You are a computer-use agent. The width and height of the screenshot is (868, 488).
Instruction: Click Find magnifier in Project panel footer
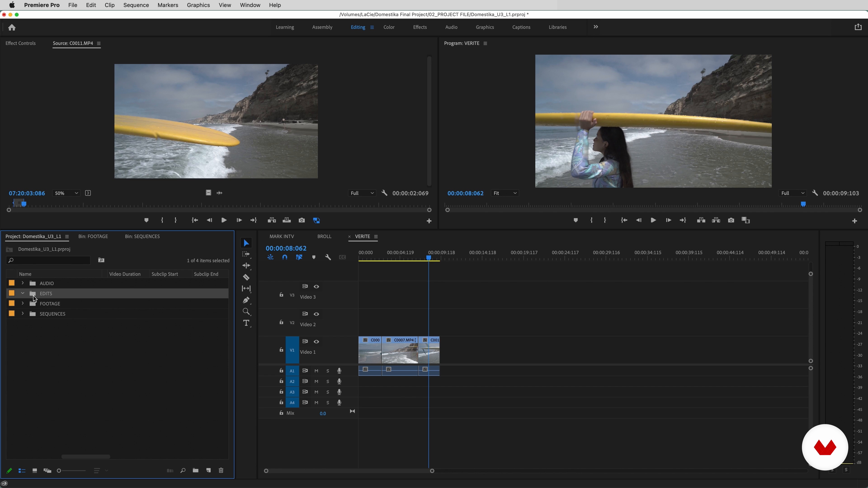pyautogui.click(x=183, y=470)
